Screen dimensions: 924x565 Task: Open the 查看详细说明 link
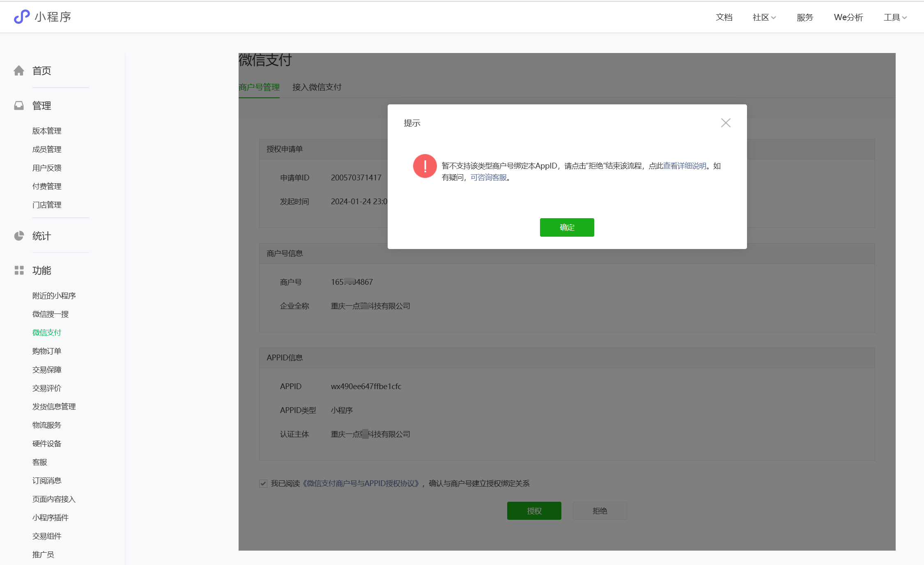coord(685,166)
